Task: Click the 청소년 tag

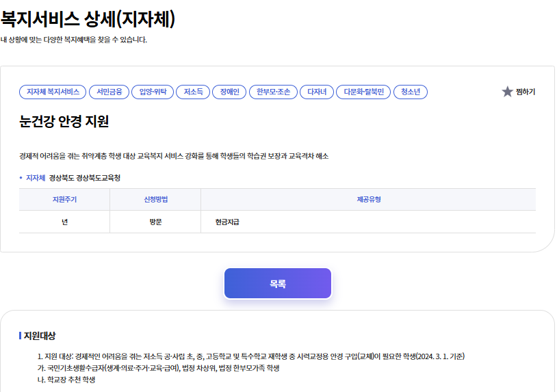Action: 411,92
